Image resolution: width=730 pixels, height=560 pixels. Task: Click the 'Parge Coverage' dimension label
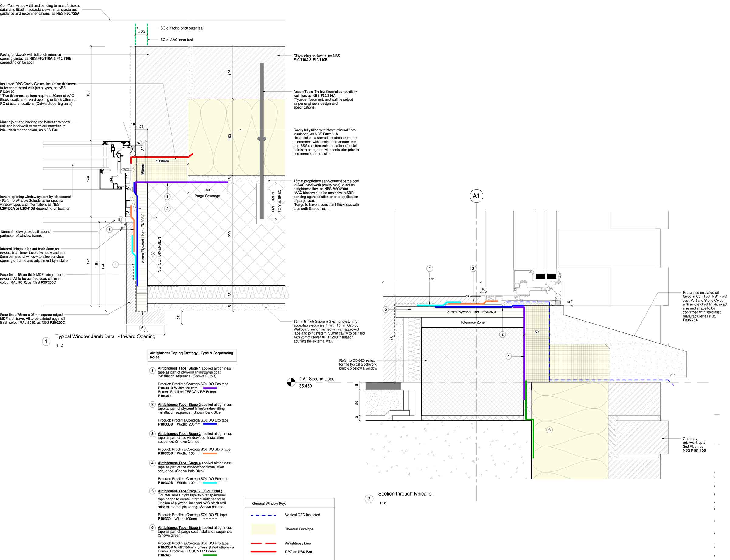[207, 196]
